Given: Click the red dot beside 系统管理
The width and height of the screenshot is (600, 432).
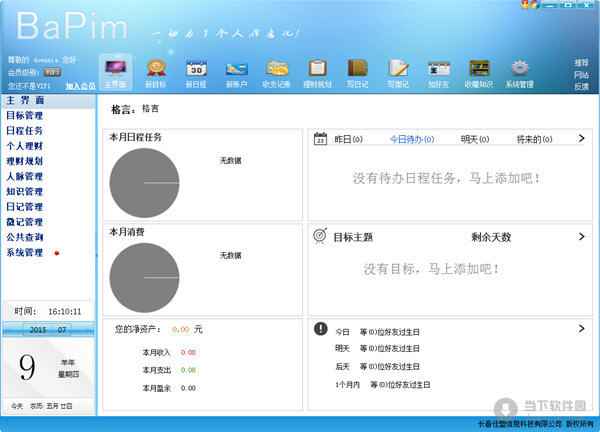Looking at the screenshot, I should pyautogui.click(x=57, y=253).
